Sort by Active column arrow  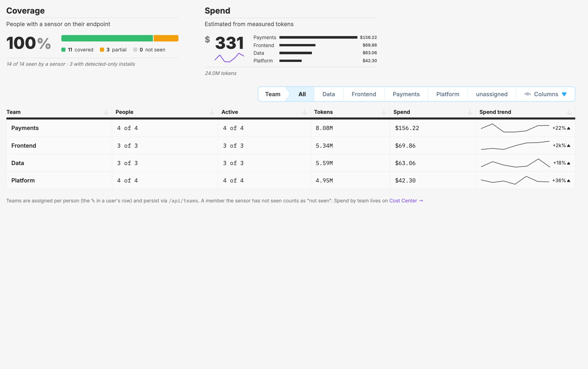(x=304, y=112)
